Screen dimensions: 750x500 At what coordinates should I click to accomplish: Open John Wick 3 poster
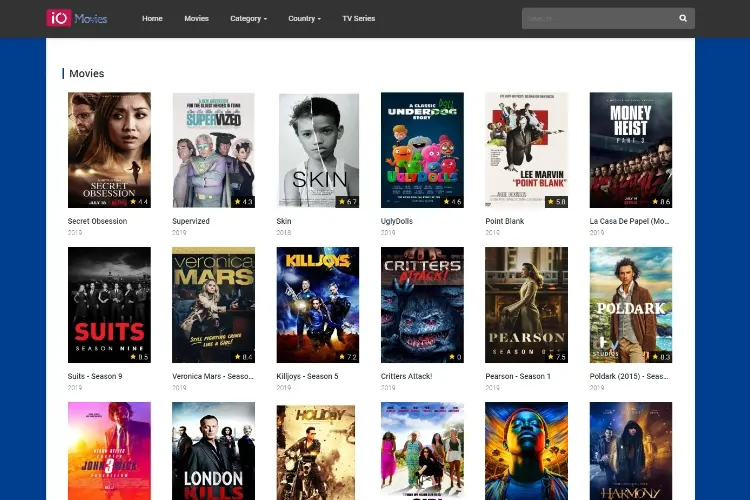109,451
